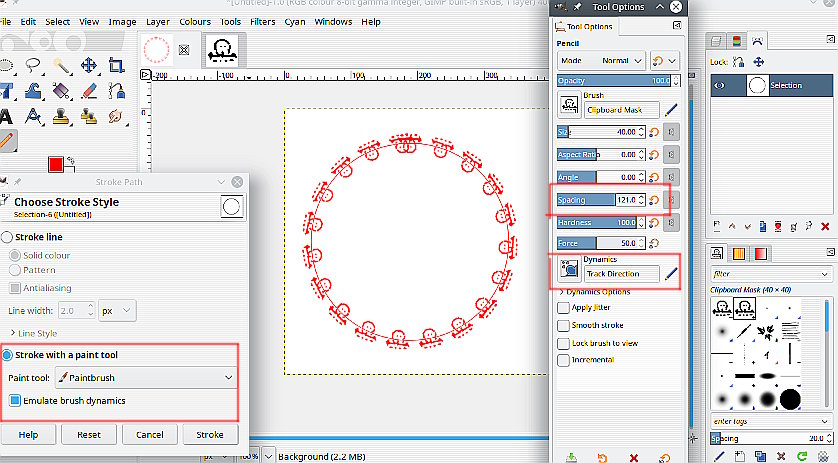838x463 pixels.
Task: Click the red foreground colour swatch
Action: coord(56,164)
